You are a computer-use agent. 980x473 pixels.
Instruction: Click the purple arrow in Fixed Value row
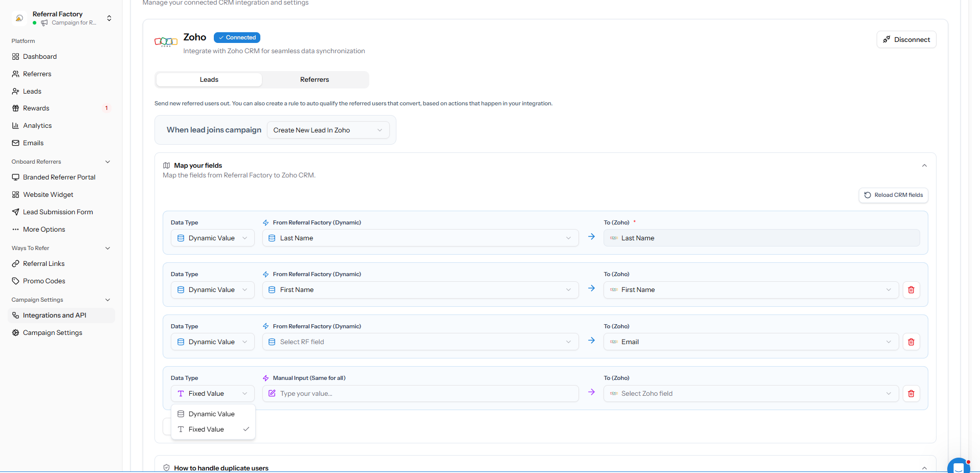[x=591, y=392]
